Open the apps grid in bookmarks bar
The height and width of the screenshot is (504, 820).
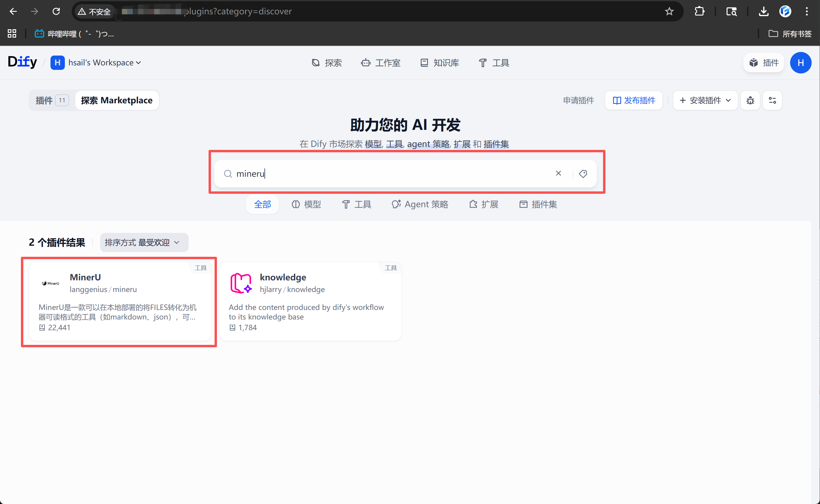(x=12, y=34)
